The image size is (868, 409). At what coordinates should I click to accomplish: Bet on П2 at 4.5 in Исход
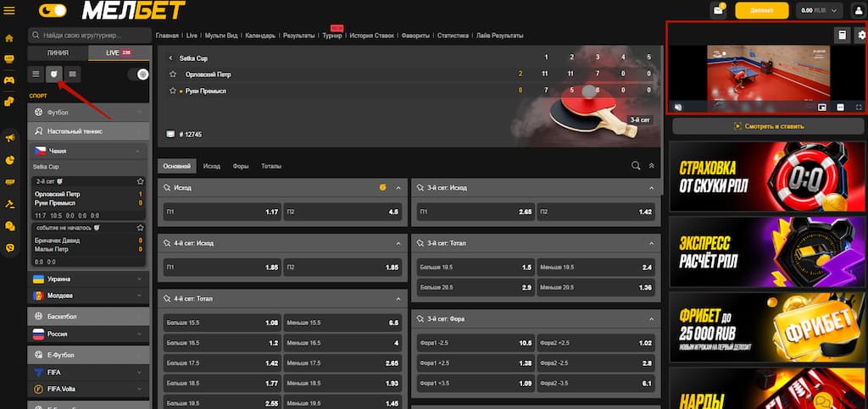[x=342, y=212]
